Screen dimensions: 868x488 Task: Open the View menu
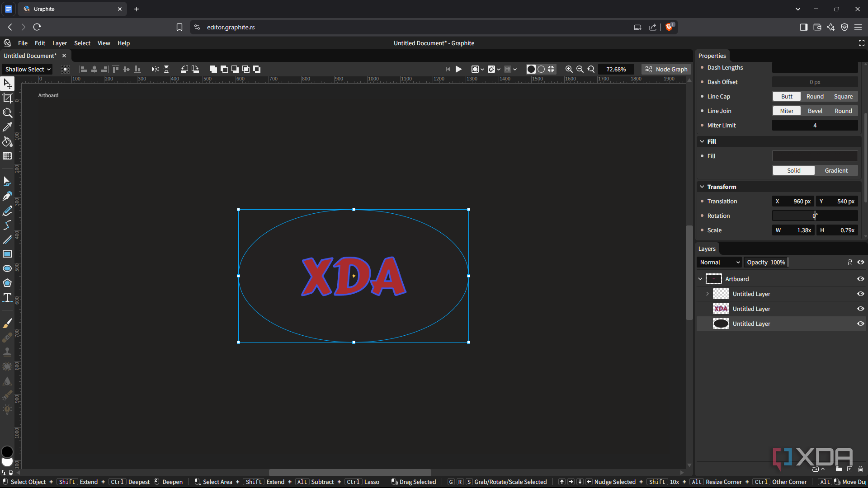(104, 43)
